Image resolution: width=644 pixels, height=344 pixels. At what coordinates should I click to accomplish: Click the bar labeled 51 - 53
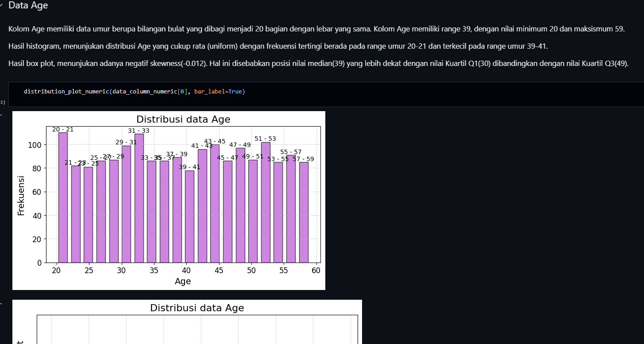266,202
